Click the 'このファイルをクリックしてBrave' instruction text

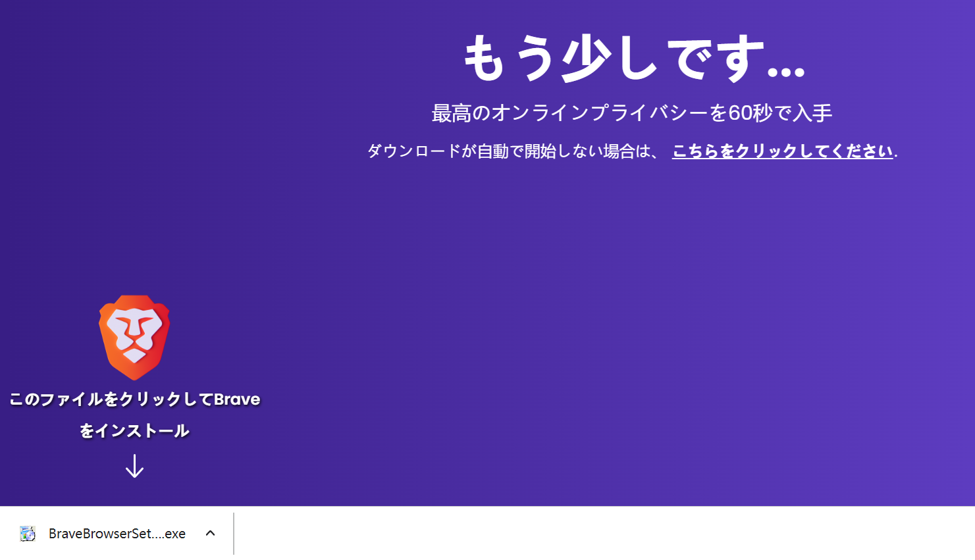tap(135, 399)
